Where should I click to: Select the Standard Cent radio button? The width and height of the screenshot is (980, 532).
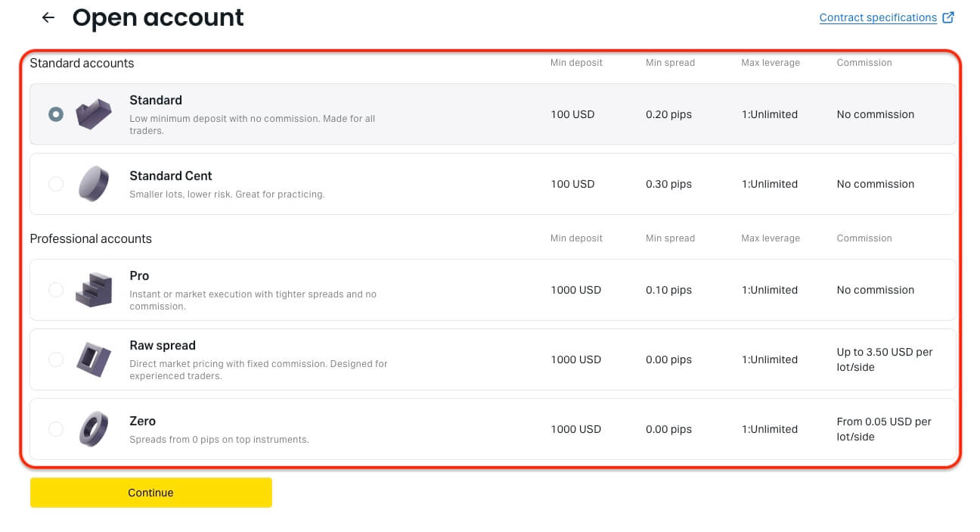pos(56,184)
